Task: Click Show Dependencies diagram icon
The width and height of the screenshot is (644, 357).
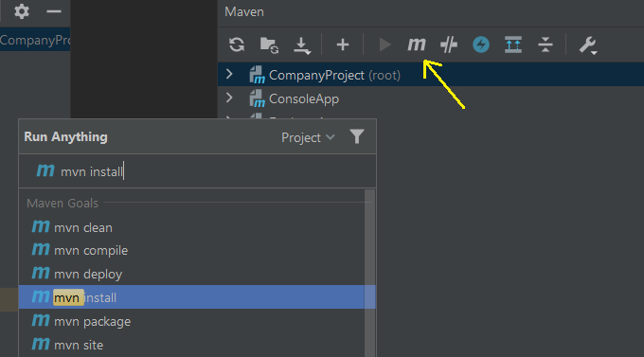Action: (513, 45)
